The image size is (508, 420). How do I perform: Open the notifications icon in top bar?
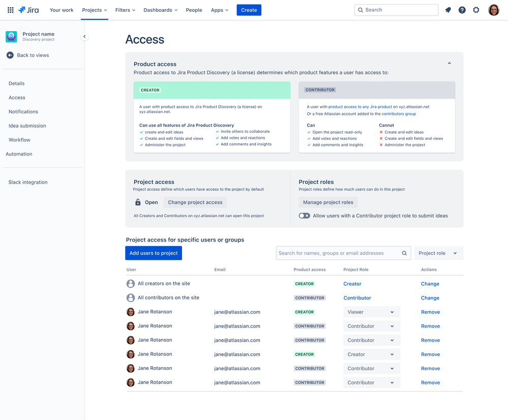pos(448,10)
